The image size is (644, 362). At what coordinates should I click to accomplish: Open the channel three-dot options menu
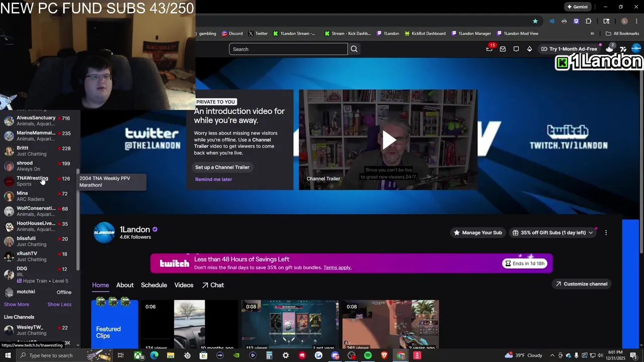tap(606, 233)
